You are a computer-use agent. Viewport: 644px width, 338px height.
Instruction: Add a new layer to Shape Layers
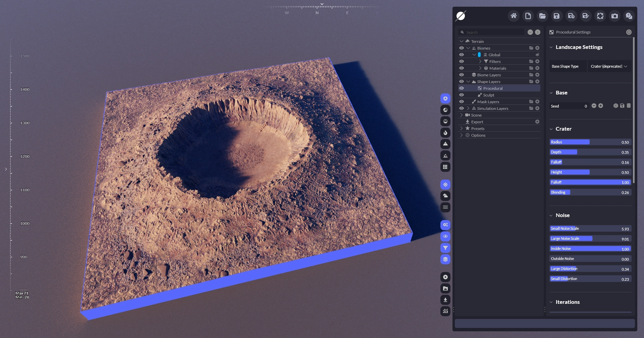(x=537, y=82)
